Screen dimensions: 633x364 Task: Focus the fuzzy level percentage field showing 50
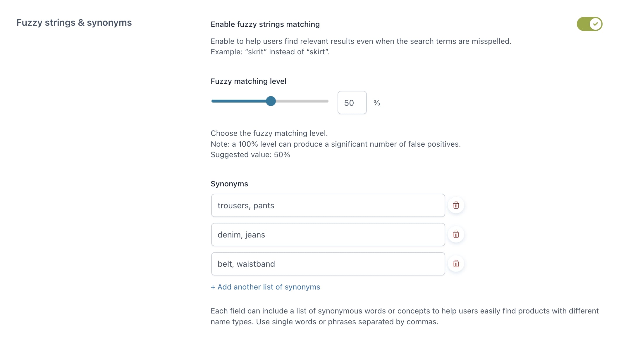[x=352, y=103]
